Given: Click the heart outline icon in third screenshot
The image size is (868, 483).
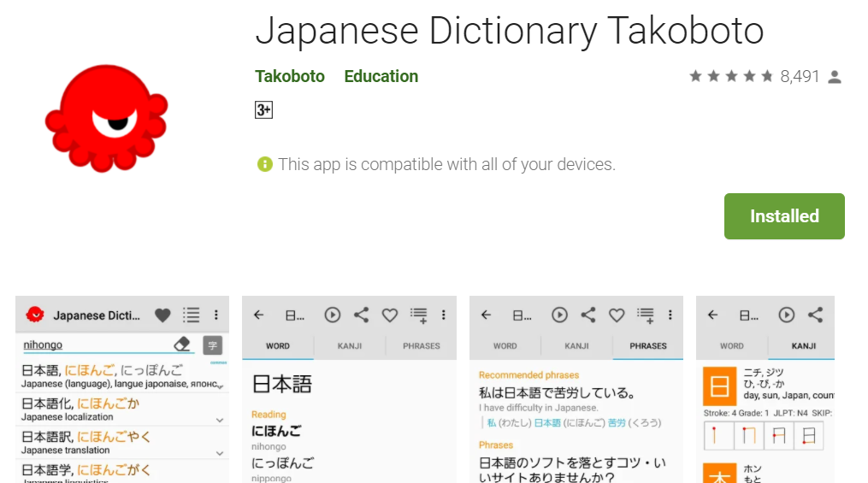Looking at the screenshot, I should pyautogui.click(x=617, y=315).
